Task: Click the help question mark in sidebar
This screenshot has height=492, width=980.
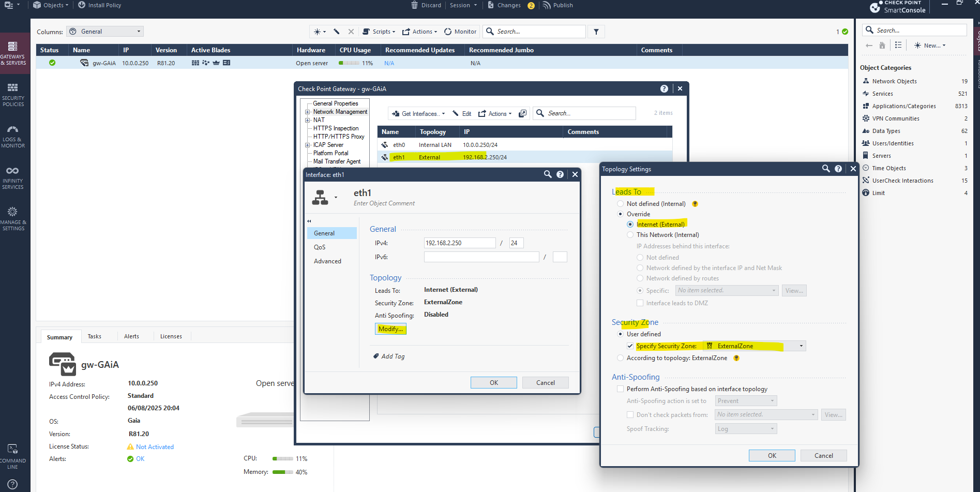Action: coord(13,484)
